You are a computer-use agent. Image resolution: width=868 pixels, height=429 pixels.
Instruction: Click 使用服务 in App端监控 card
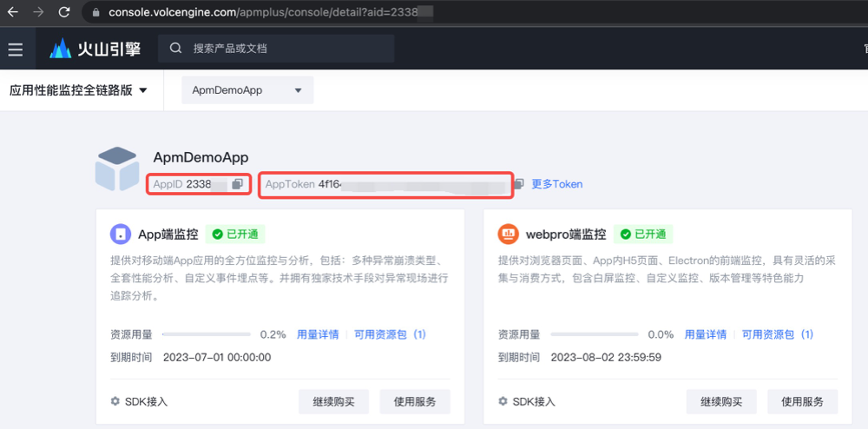(415, 401)
